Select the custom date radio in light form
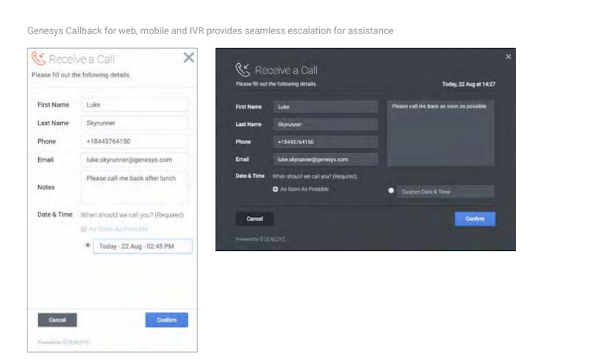 pos(88,245)
